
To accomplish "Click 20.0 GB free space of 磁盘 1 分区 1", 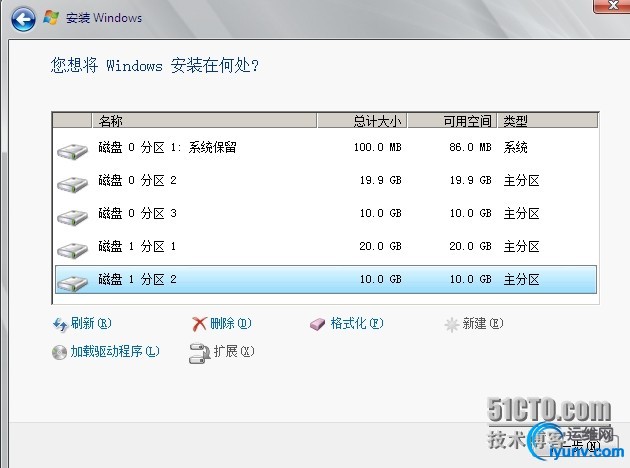I will pos(470,246).
